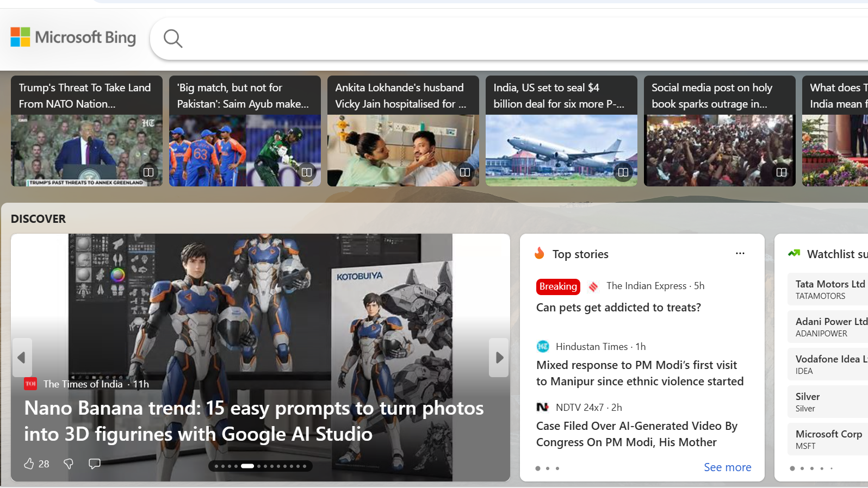Open the PM Modi Manipur visit story
The width and height of the screenshot is (868, 488).
pyautogui.click(x=640, y=373)
